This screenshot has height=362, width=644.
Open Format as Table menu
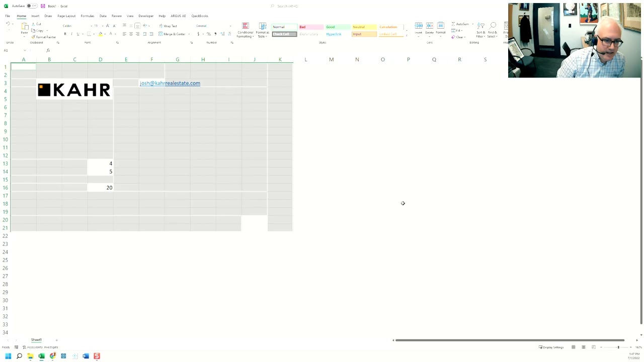click(263, 30)
